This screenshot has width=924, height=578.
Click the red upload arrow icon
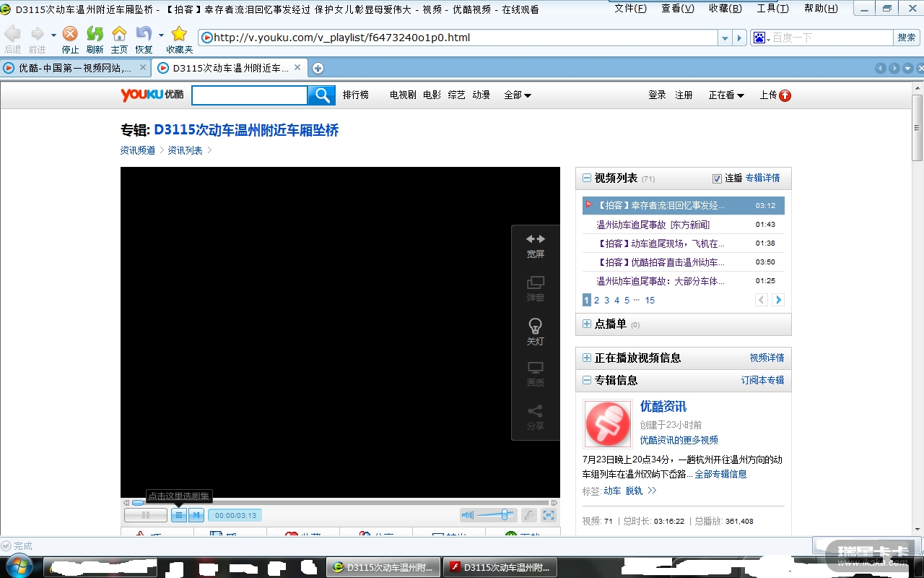pyautogui.click(x=785, y=95)
